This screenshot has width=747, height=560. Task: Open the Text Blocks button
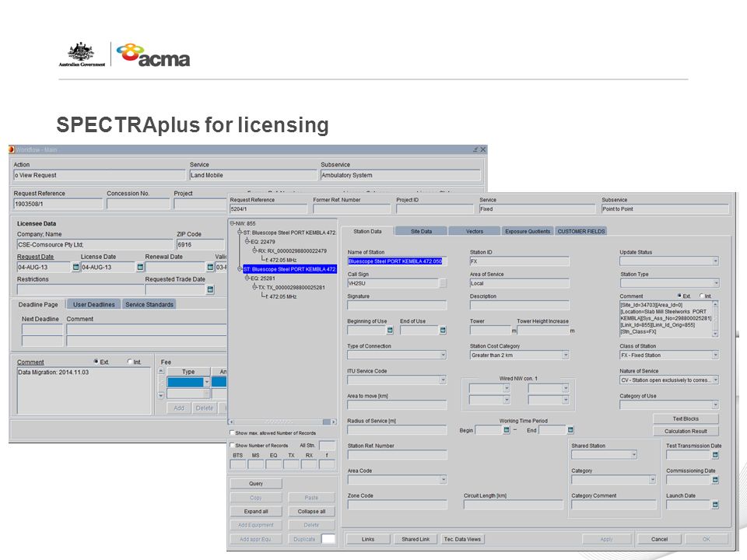coord(686,418)
